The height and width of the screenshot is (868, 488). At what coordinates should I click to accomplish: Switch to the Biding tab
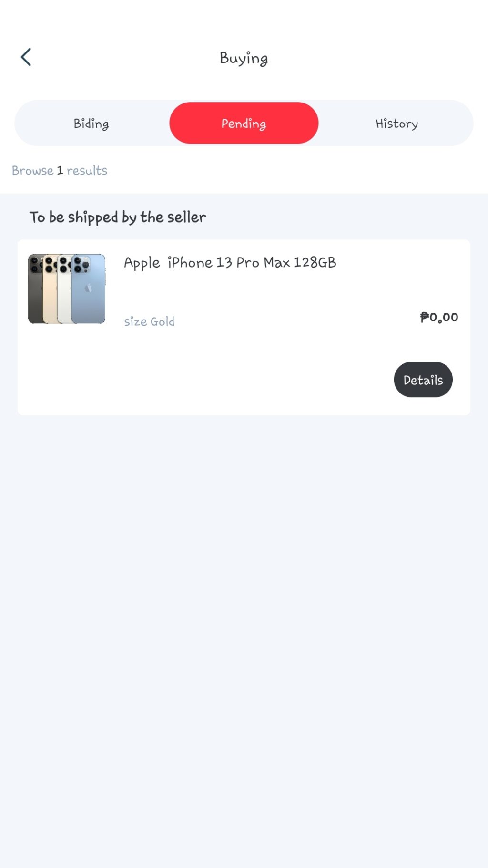tap(91, 124)
